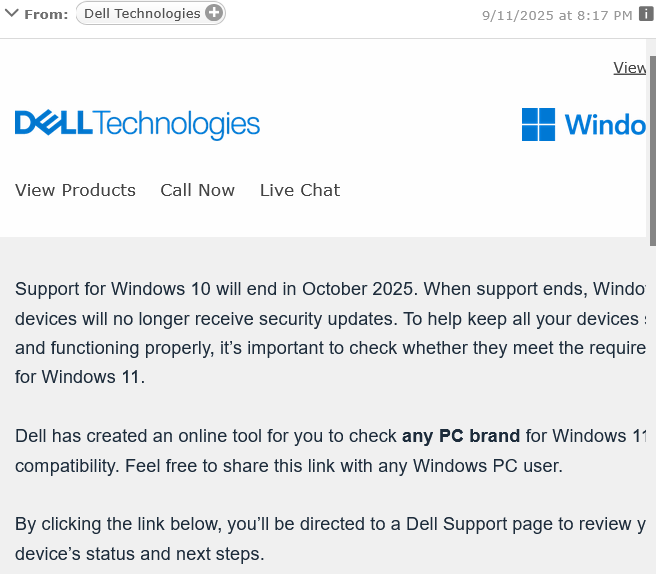Open the View link at top right
The height and width of the screenshot is (574, 656).
coord(630,68)
